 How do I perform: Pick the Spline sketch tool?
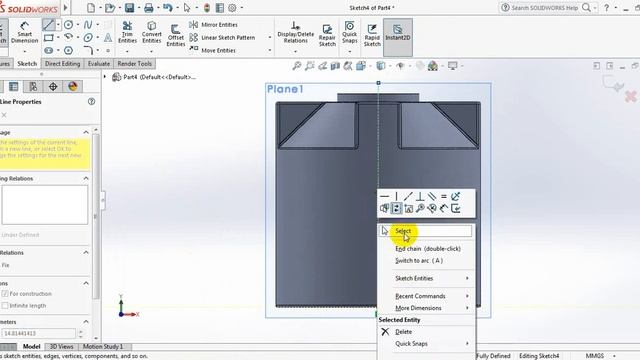point(88,25)
